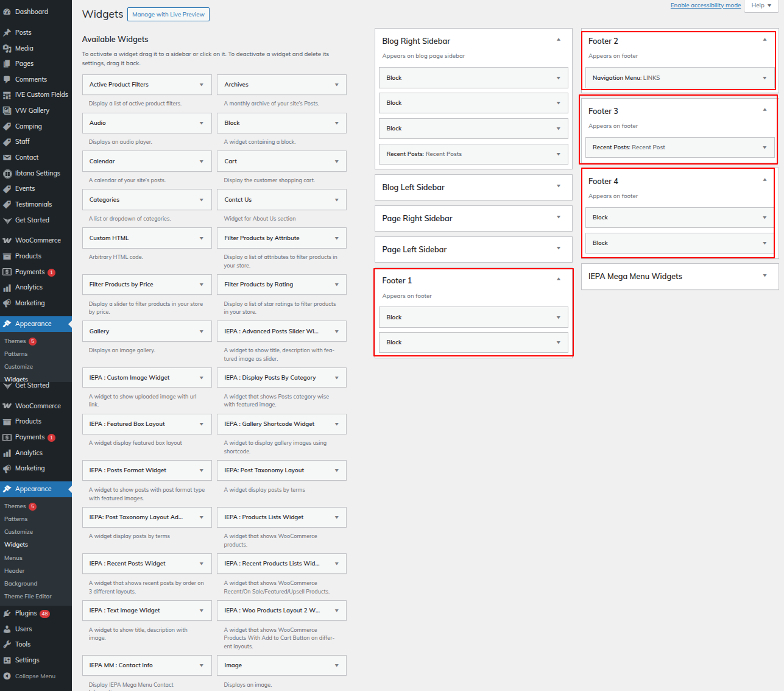
Task: Click the Posts pushpin icon
Action: click(7, 32)
